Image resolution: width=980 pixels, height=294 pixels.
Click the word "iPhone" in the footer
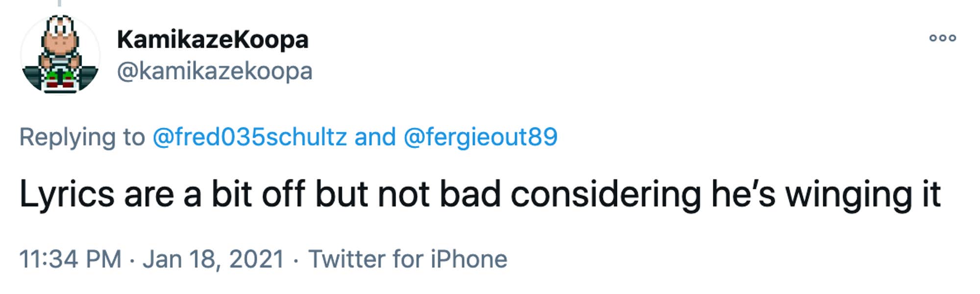468,259
